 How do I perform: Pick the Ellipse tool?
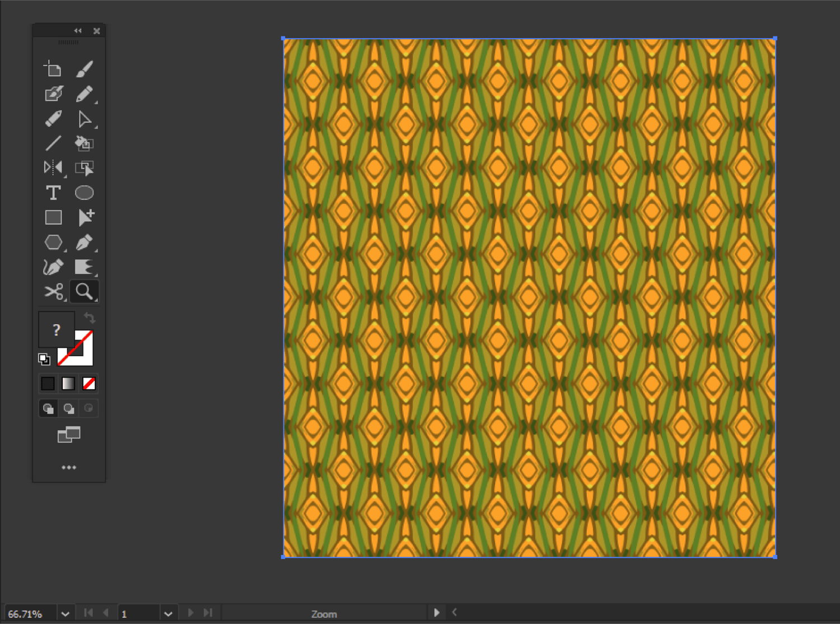coord(85,192)
